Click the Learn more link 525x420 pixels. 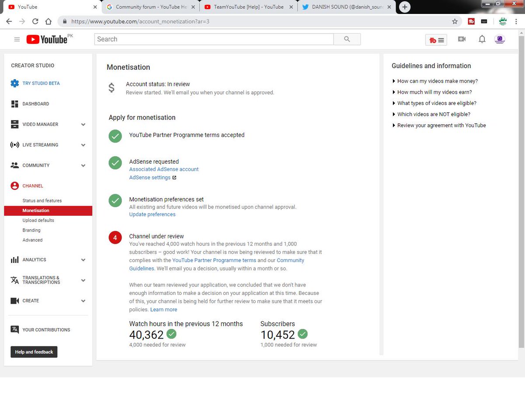(164, 309)
